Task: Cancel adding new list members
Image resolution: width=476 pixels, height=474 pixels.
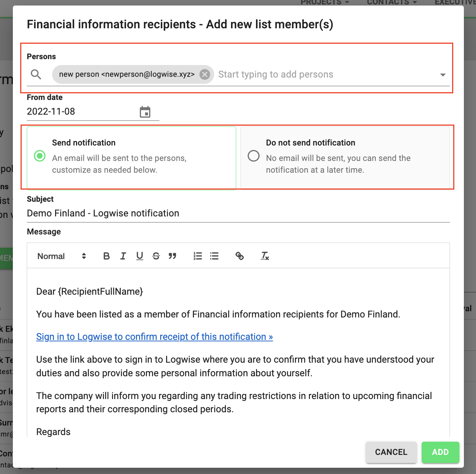Action: pyautogui.click(x=391, y=452)
